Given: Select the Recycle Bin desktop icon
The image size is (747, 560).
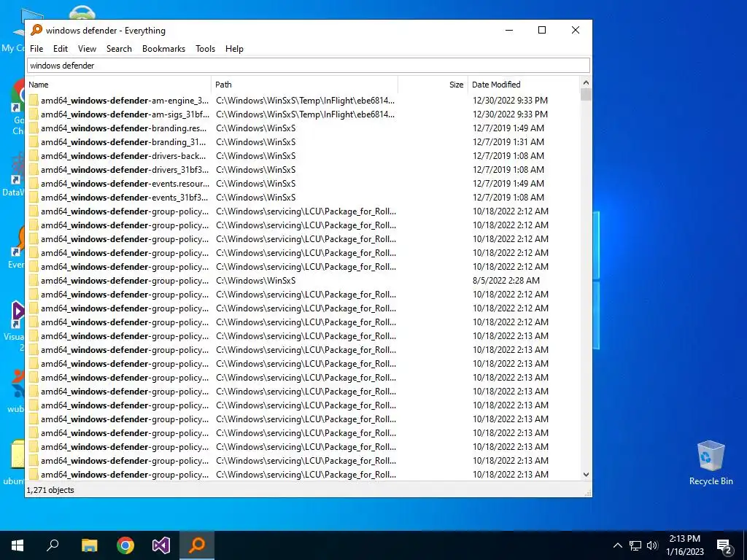Looking at the screenshot, I should click(711, 463).
